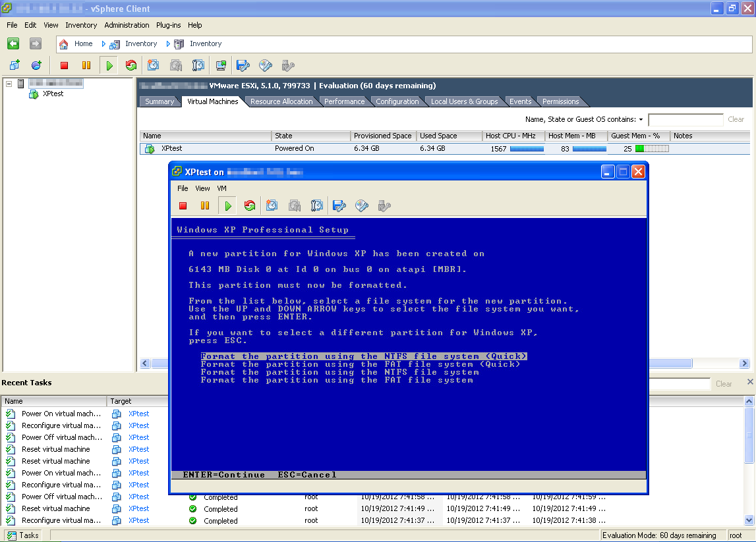Click Revert to snapshot icon in main toolbar

pyautogui.click(x=176, y=65)
